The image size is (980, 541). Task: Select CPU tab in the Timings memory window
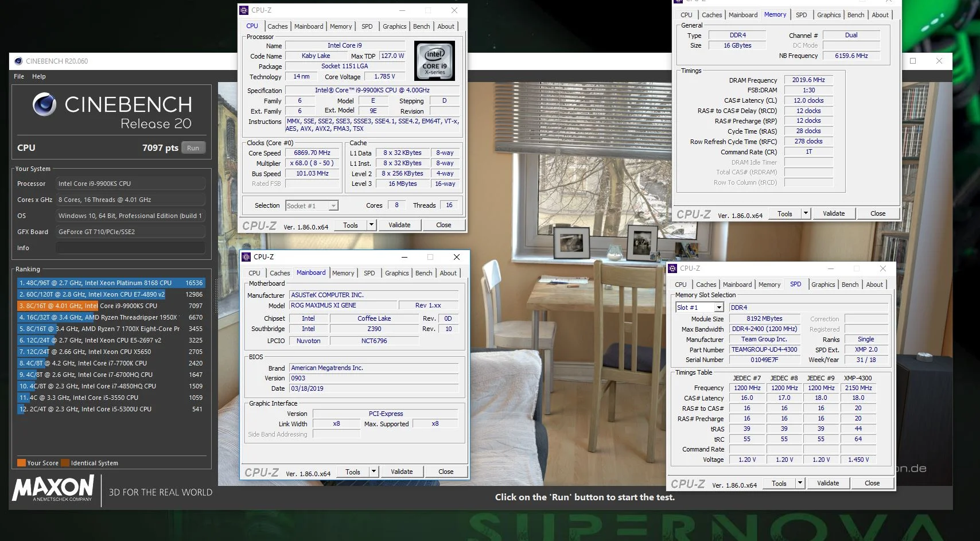click(687, 15)
